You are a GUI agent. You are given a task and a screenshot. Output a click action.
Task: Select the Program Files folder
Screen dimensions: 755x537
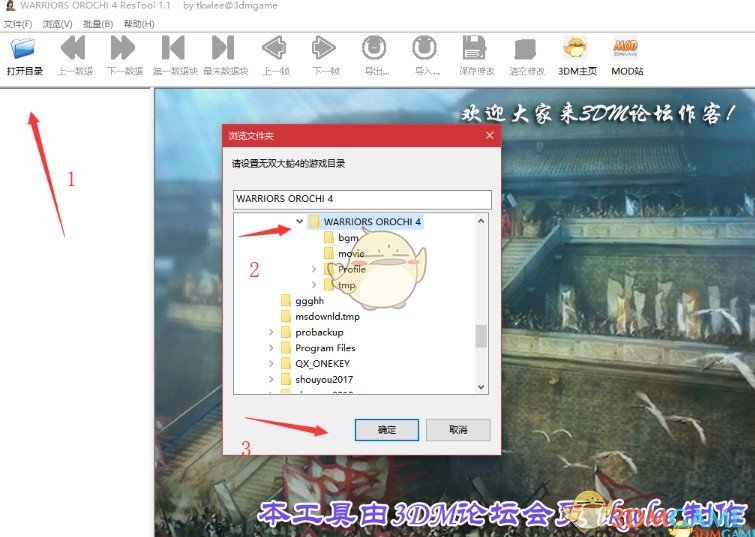[x=318, y=348]
